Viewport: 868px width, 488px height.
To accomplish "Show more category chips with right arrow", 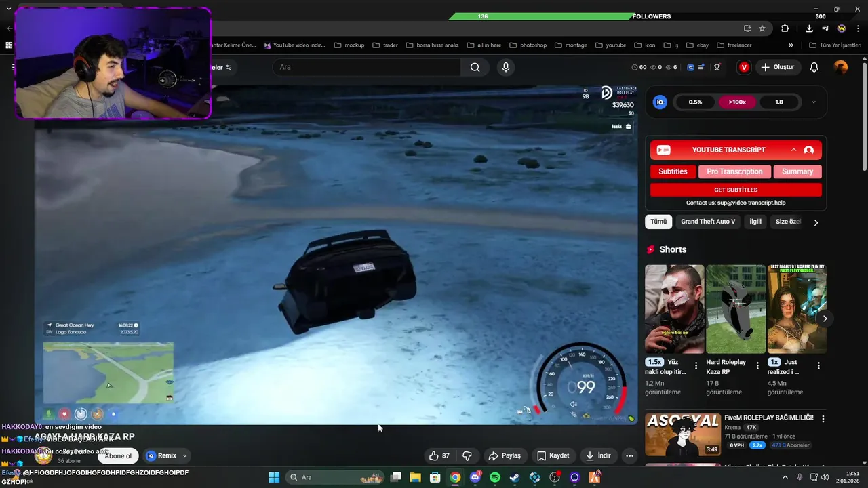I will point(816,222).
